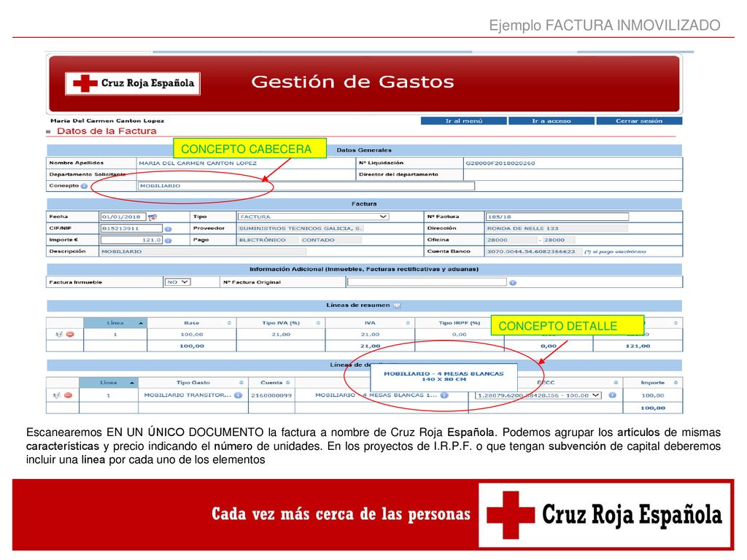
Task: Edit summary line 1 with pencil icon
Action: coord(59,334)
